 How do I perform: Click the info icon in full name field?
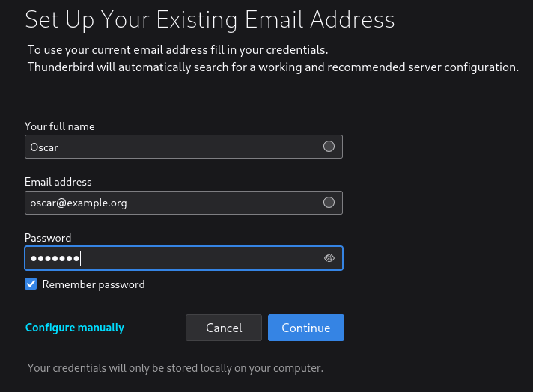328,147
